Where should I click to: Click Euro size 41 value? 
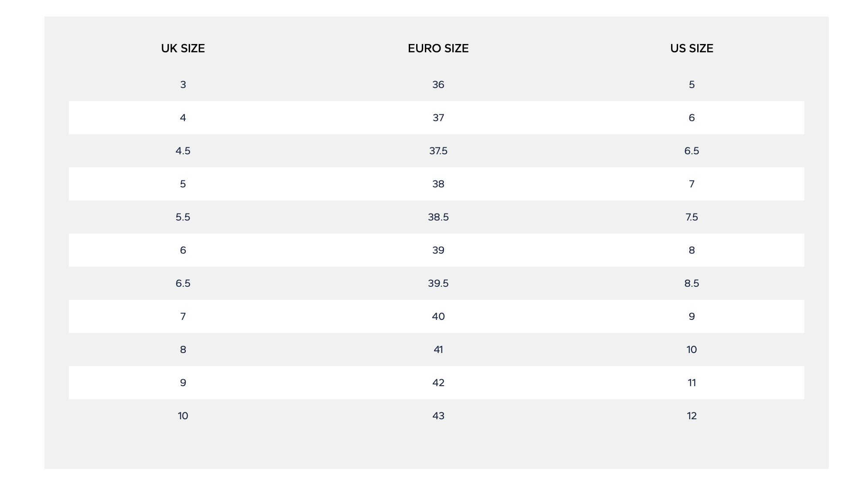point(438,350)
